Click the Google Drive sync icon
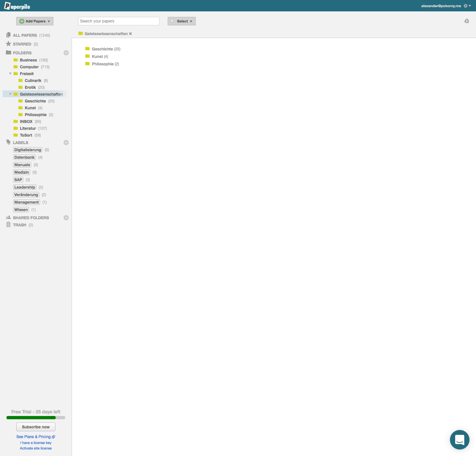476x456 pixels. pos(467,21)
